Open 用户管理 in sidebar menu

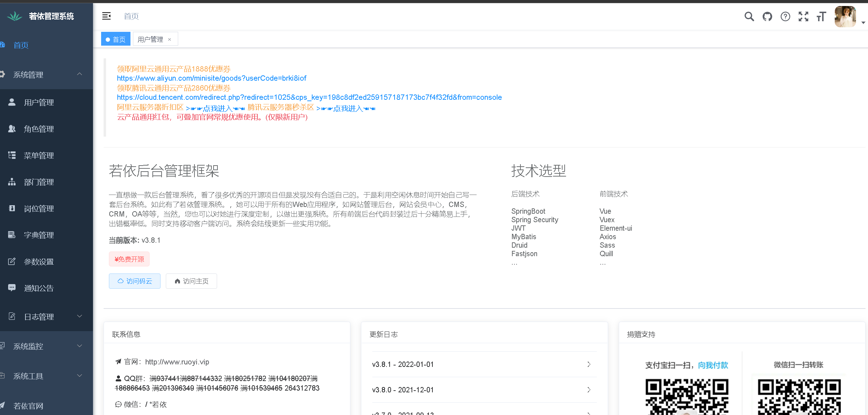[46, 102]
